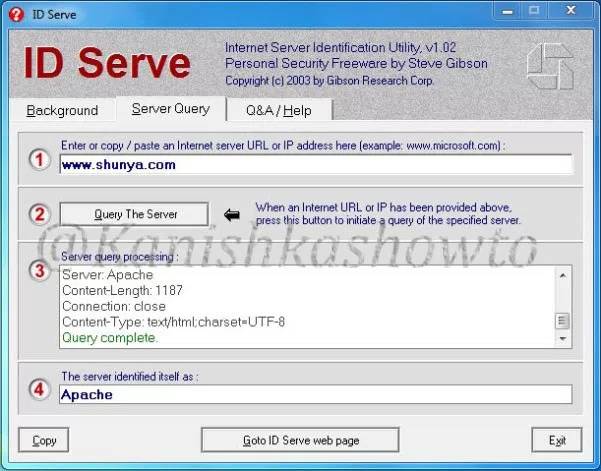Maximize the ID Serve window

pos(534,11)
